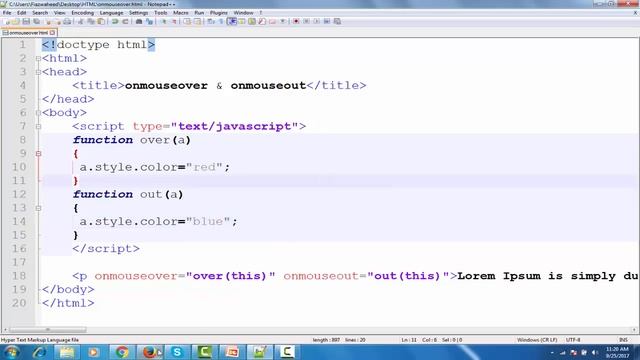Open the View menu

click(x=60, y=13)
